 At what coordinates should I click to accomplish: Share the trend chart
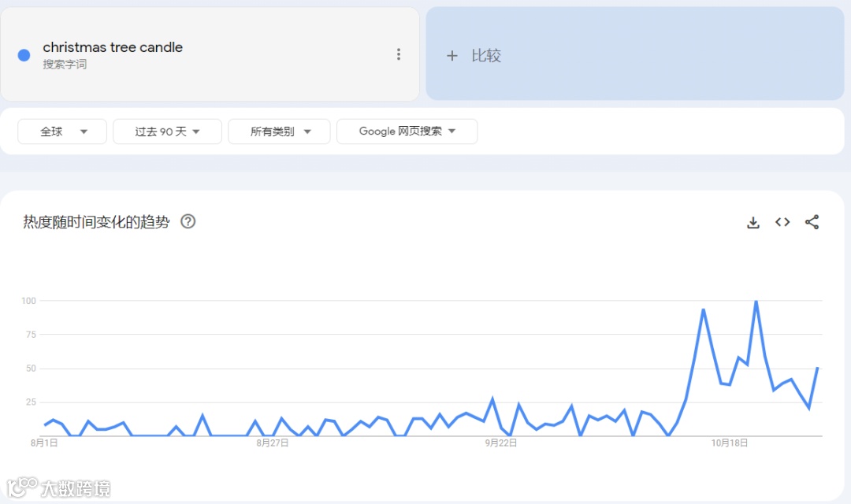812,222
